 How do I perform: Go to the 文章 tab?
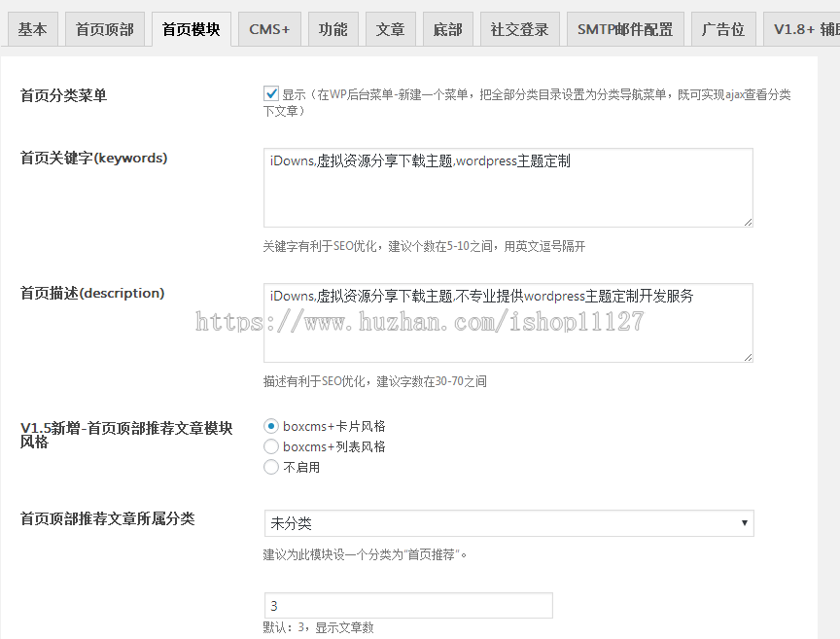click(x=391, y=29)
